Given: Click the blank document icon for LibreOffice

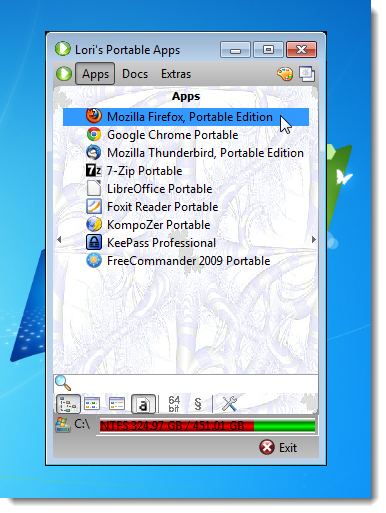Looking at the screenshot, I should click(x=94, y=188).
